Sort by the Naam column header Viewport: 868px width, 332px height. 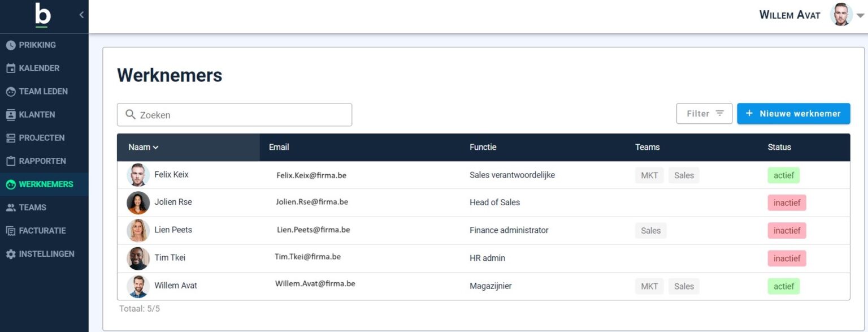[x=143, y=147]
